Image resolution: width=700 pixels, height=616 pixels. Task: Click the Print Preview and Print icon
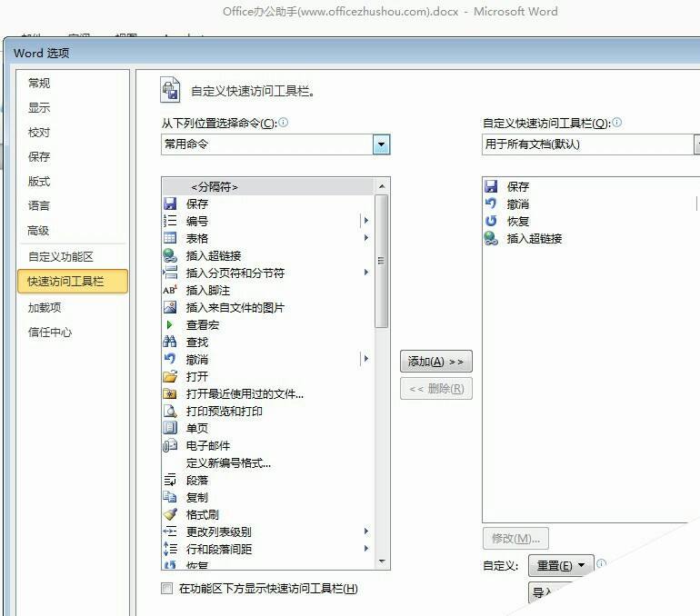[x=170, y=411]
